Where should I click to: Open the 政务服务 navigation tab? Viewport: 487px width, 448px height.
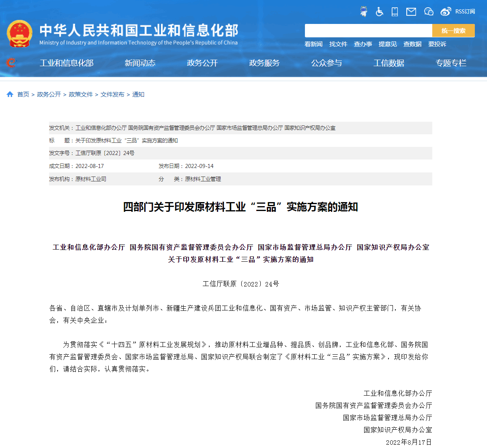(x=264, y=63)
